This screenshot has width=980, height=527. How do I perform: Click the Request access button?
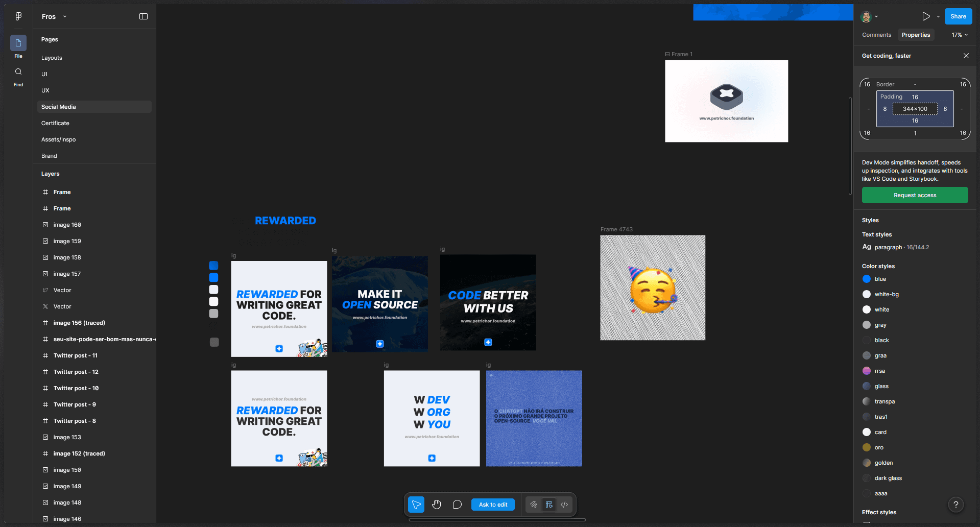915,195
